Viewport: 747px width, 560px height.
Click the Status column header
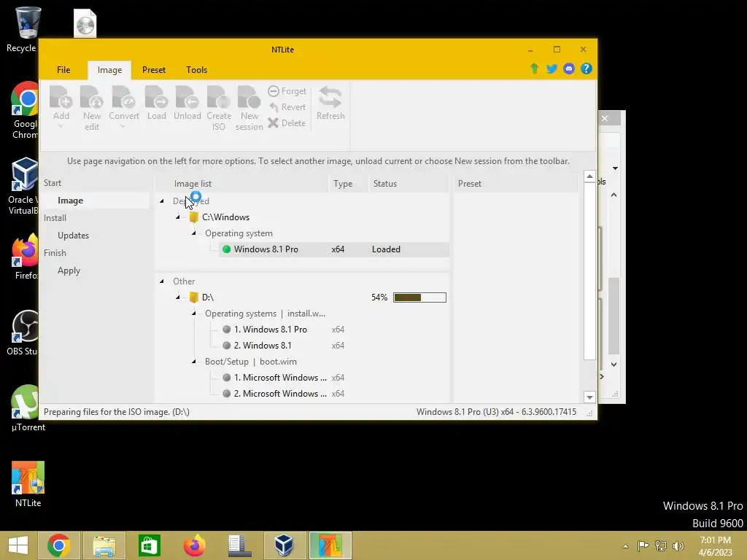pos(385,184)
